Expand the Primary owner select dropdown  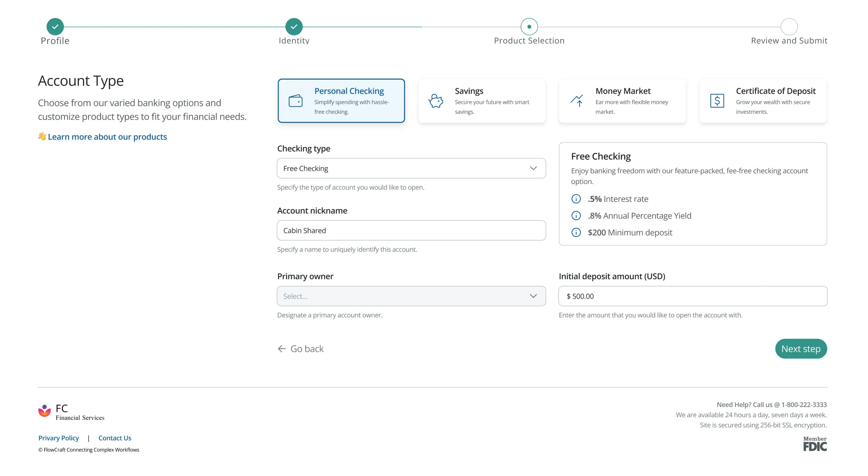pos(411,296)
